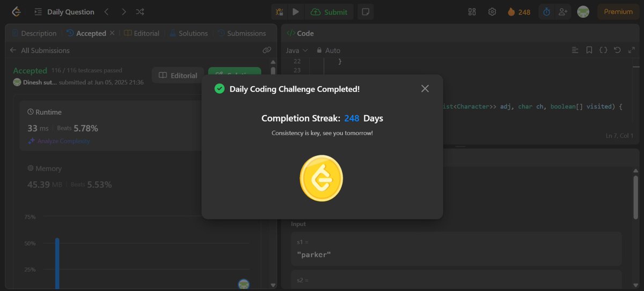This screenshot has width=644, height=291.
Task: Click the debug code icon
Action: click(280, 12)
